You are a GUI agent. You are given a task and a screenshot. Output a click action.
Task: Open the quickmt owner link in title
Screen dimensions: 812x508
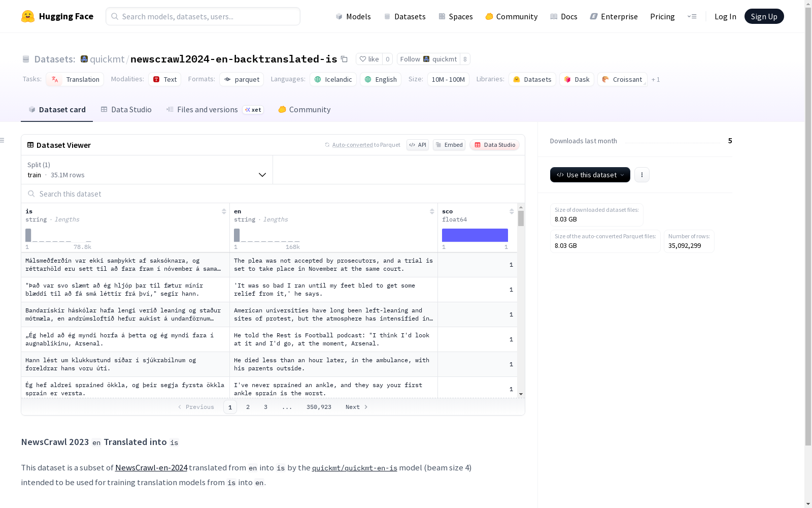pos(107,59)
